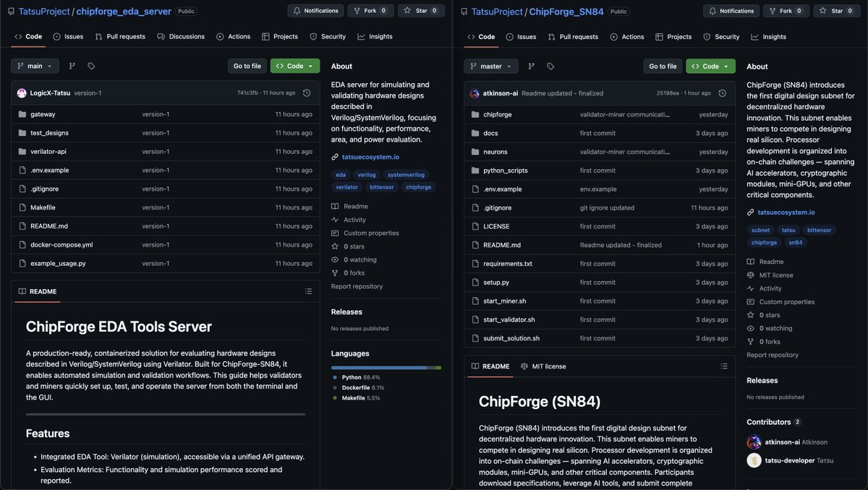The height and width of the screenshot is (490, 868).
Task: Open docker-compose.yml file
Action: tap(61, 245)
